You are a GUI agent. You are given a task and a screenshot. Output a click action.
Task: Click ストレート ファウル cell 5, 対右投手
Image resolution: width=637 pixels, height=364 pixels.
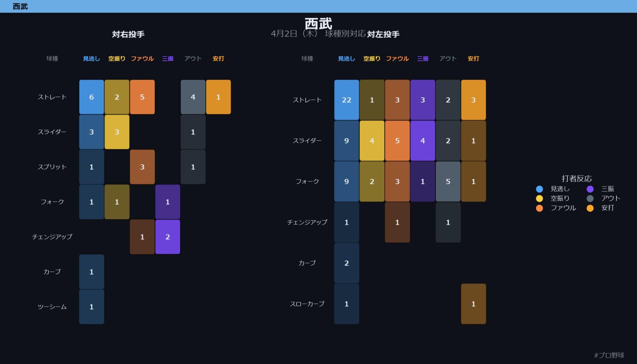tap(142, 97)
